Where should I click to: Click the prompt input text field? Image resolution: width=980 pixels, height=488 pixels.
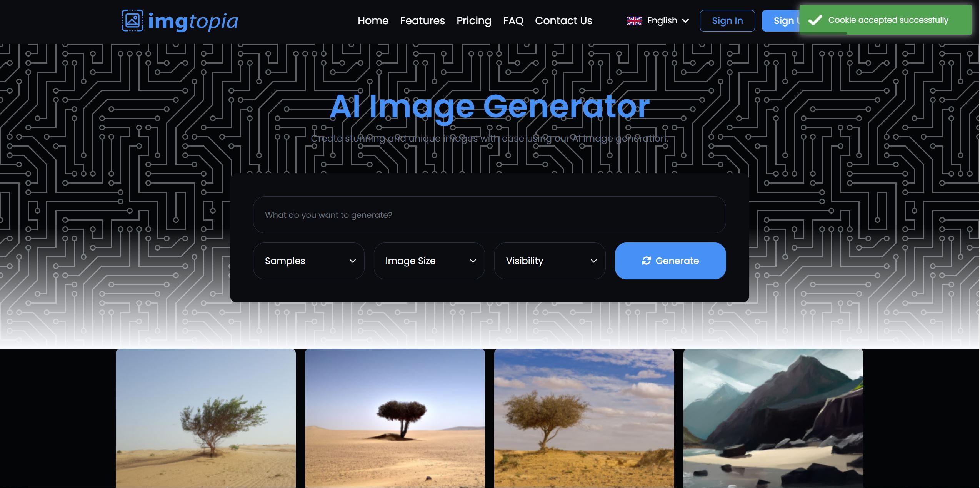coord(489,215)
